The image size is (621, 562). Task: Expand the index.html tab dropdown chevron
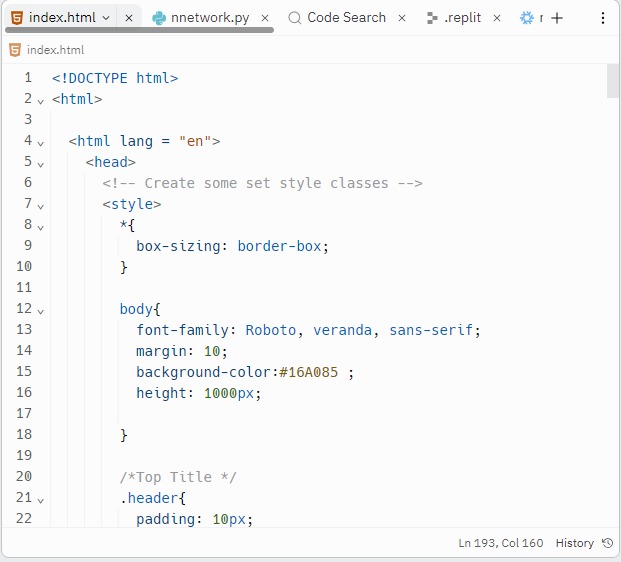106,18
